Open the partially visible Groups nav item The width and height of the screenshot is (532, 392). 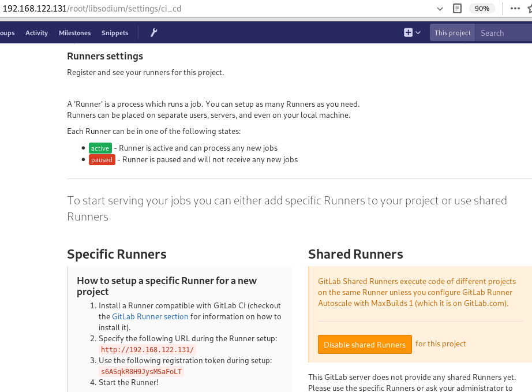coord(7,33)
